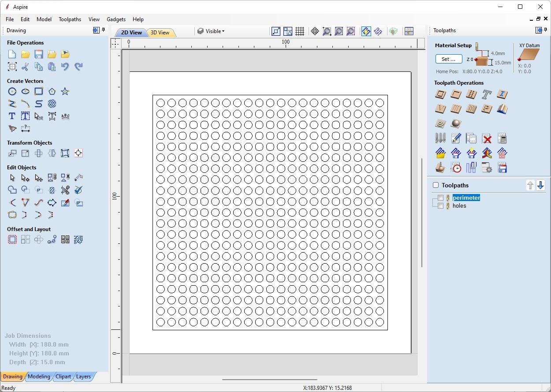Select the Draw Rectangle tool

click(39, 91)
